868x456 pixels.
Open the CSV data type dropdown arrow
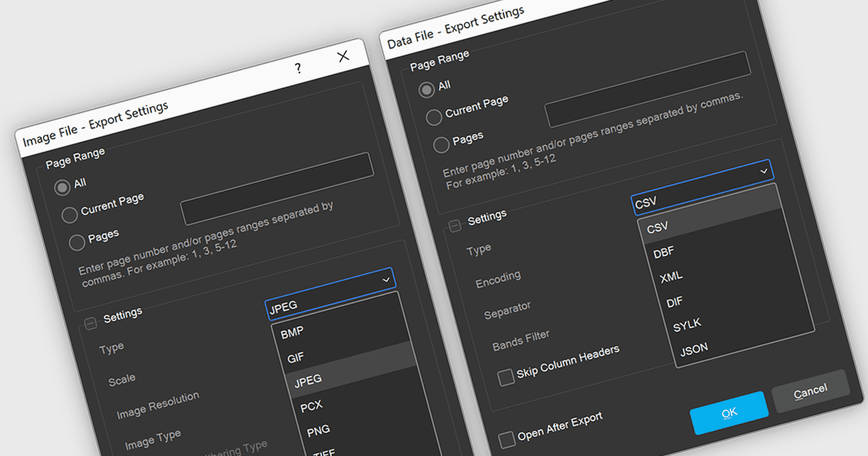(764, 171)
